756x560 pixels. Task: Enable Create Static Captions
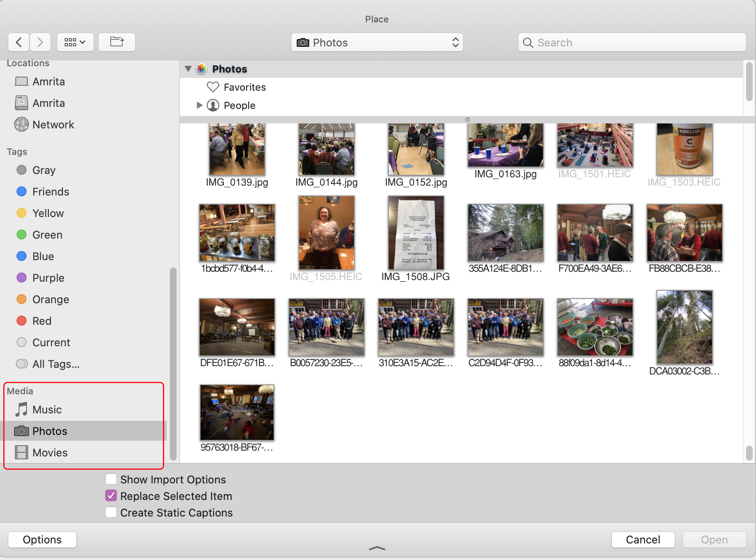111,512
